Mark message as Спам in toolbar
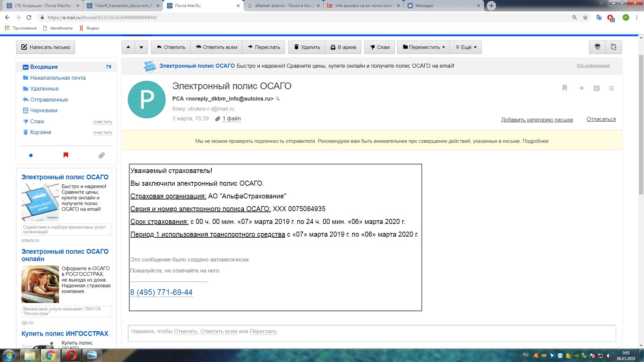Image resolution: width=644 pixels, height=362 pixels. click(x=380, y=47)
